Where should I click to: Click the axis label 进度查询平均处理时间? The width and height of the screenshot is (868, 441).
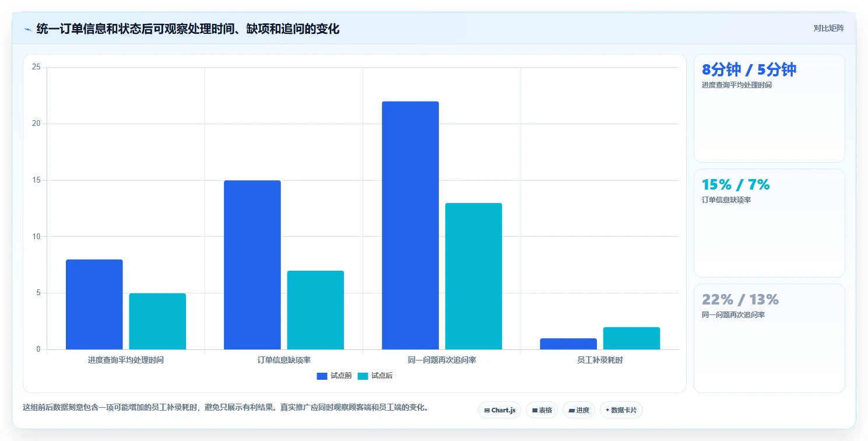click(x=126, y=360)
